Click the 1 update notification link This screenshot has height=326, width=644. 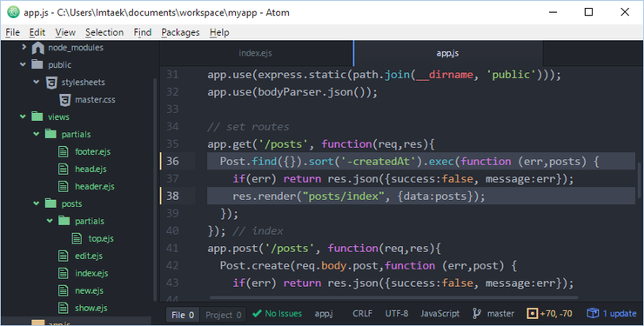pyautogui.click(x=620, y=314)
